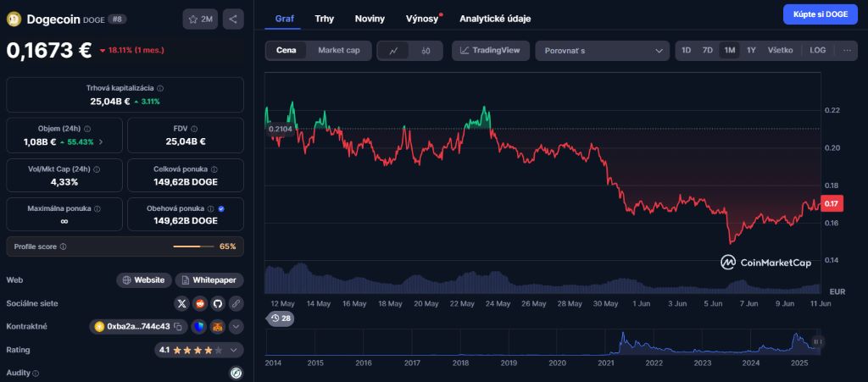Click the share icon next to watchlist

[233, 19]
